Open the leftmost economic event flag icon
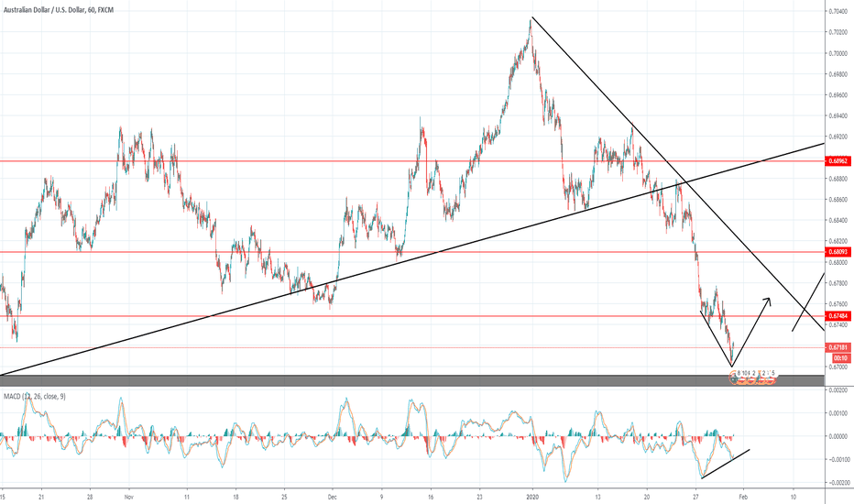 point(735,378)
